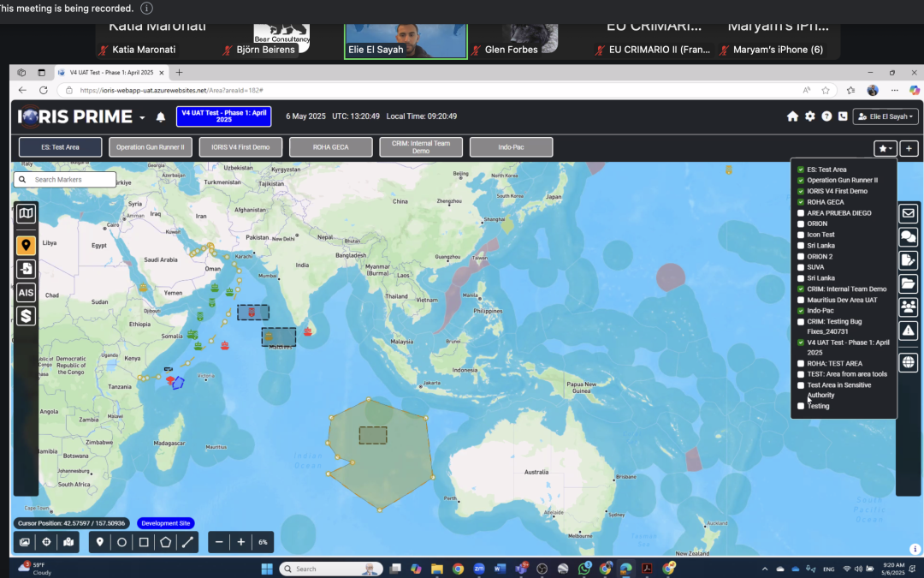Screen dimensions: 924x578
Task: Switch to CRIM: Internal Team Demo tab
Action: click(421, 147)
